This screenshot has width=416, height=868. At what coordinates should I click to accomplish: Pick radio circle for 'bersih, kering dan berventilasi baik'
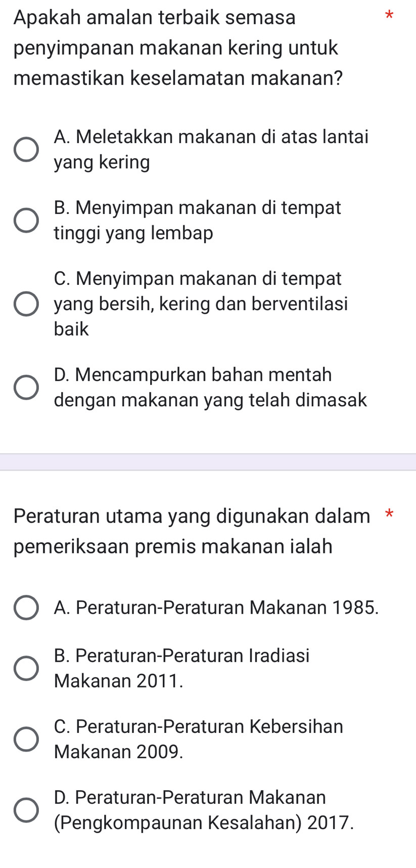(x=25, y=304)
